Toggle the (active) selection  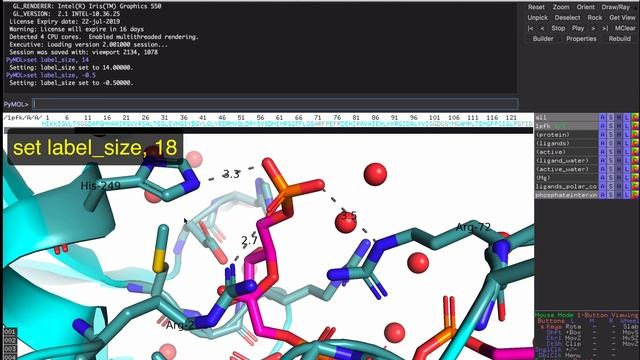[567, 152]
